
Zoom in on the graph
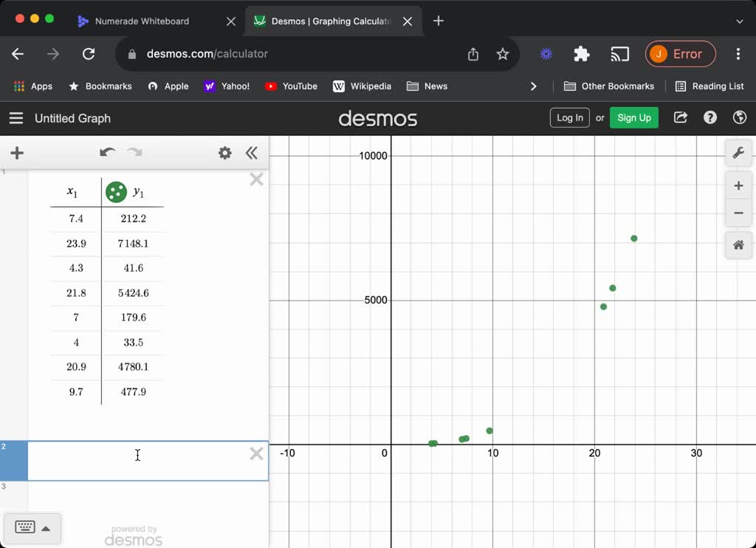(738, 186)
